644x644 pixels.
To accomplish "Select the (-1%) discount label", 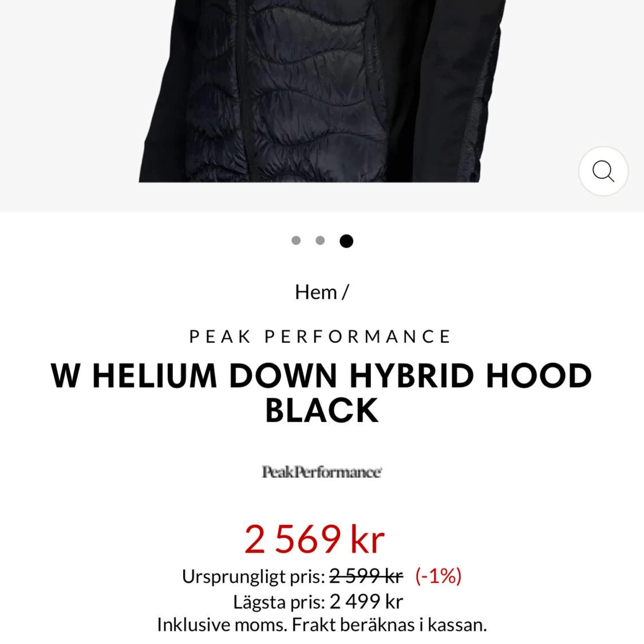I will click(x=438, y=576).
